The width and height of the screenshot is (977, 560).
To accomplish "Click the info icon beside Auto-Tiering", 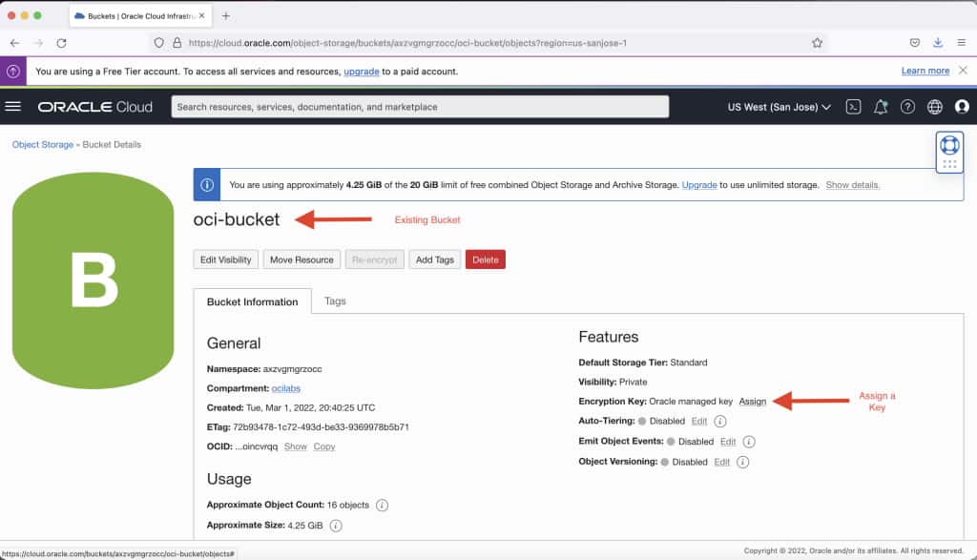I will click(720, 421).
